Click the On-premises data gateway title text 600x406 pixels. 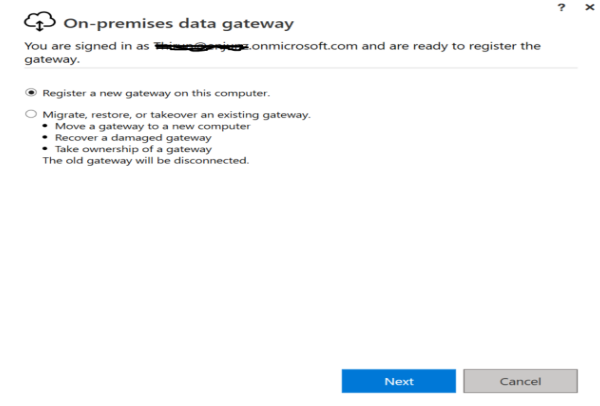point(179,23)
